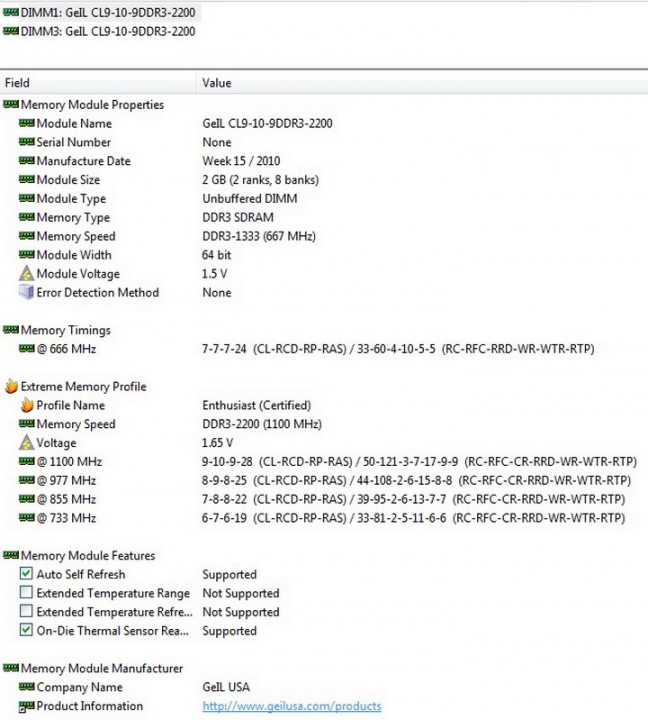Select the '2 GB (2 ranks, 8 banks)' value

(x=260, y=180)
